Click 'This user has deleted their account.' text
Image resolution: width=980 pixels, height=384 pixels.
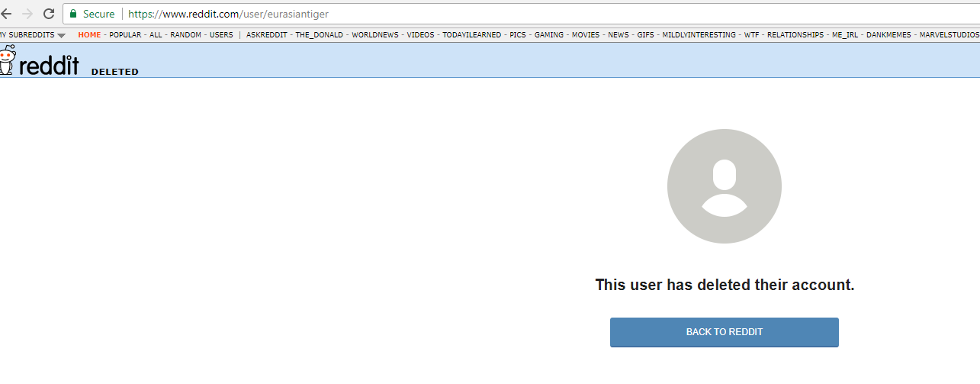(725, 285)
